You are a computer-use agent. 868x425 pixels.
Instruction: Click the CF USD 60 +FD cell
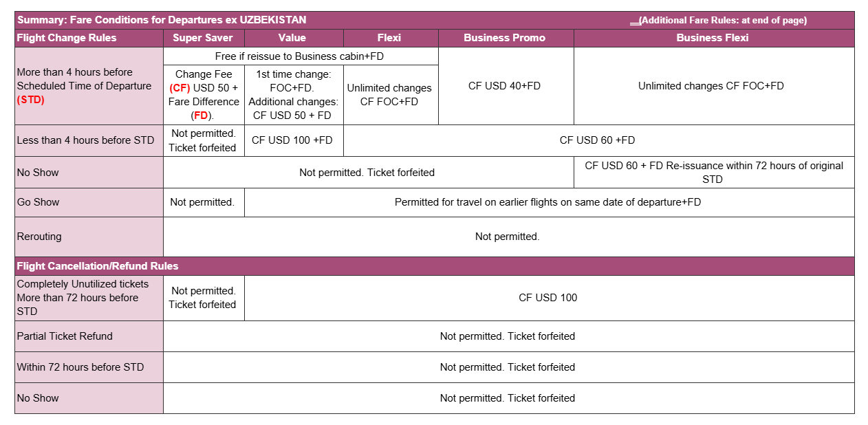click(x=598, y=140)
